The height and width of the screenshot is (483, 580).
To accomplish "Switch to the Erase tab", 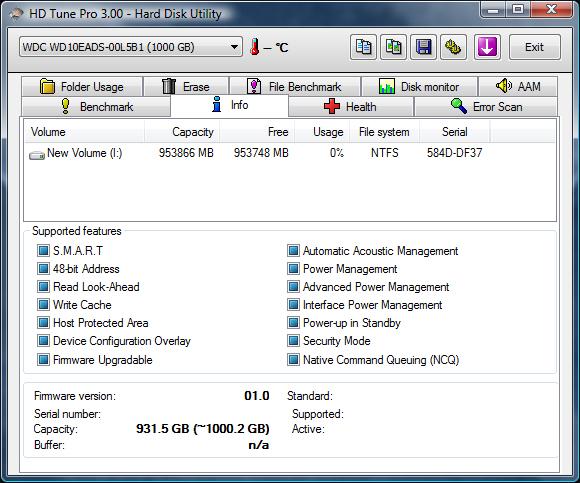I will pos(186,87).
